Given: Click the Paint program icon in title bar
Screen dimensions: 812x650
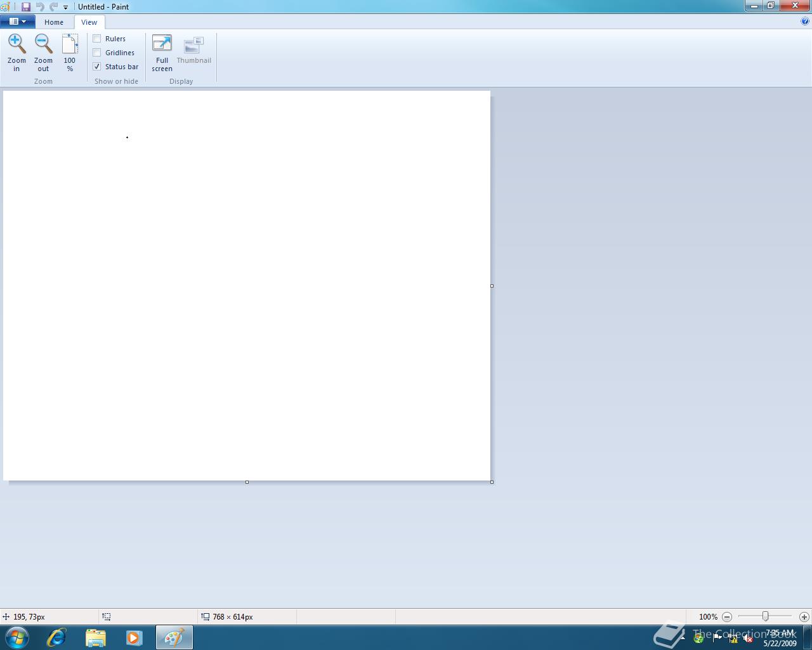Looking at the screenshot, I should pos(5,6).
